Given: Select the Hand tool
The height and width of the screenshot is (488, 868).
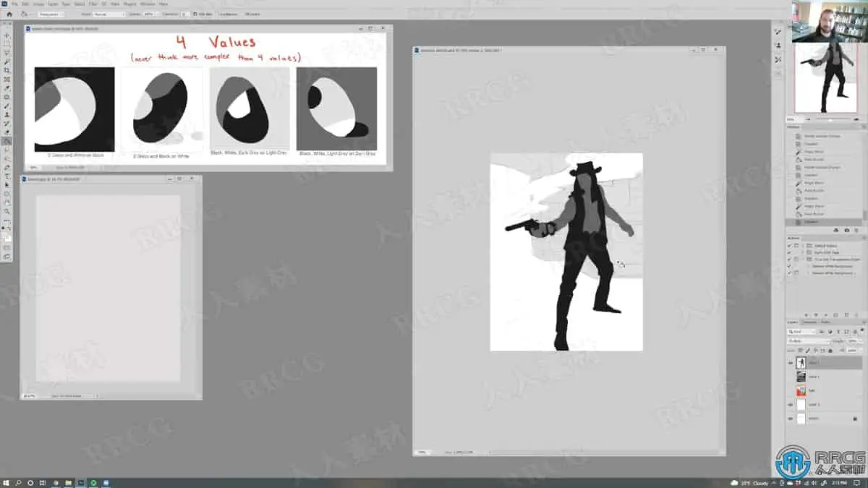Looking at the screenshot, I should pos(7,202).
